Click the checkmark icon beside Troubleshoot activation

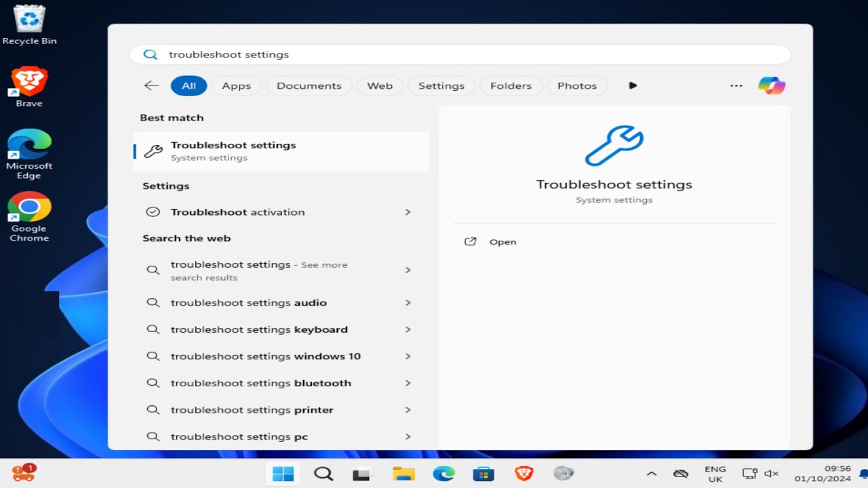[x=153, y=212]
